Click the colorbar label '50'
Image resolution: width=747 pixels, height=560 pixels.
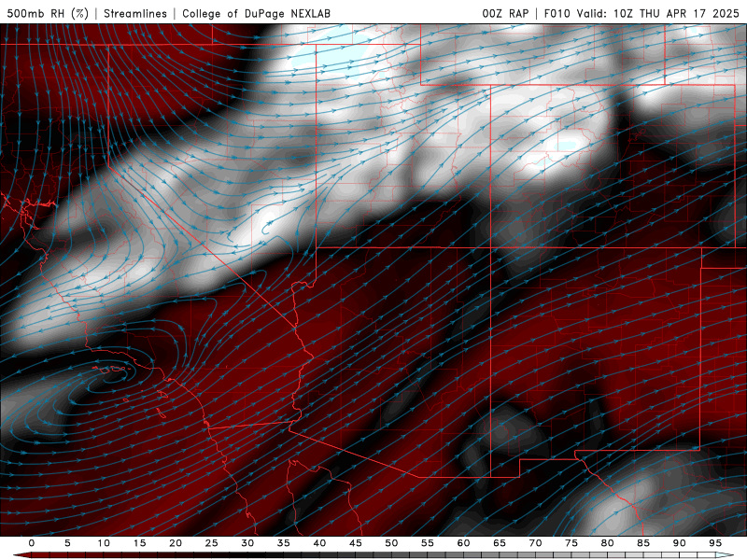pyautogui.click(x=391, y=543)
